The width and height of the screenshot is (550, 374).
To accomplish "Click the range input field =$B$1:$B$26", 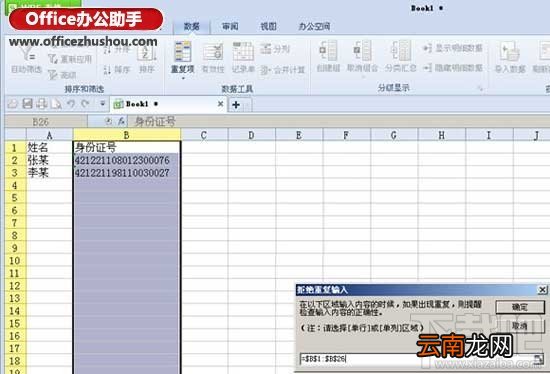I will (x=416, y=359).
